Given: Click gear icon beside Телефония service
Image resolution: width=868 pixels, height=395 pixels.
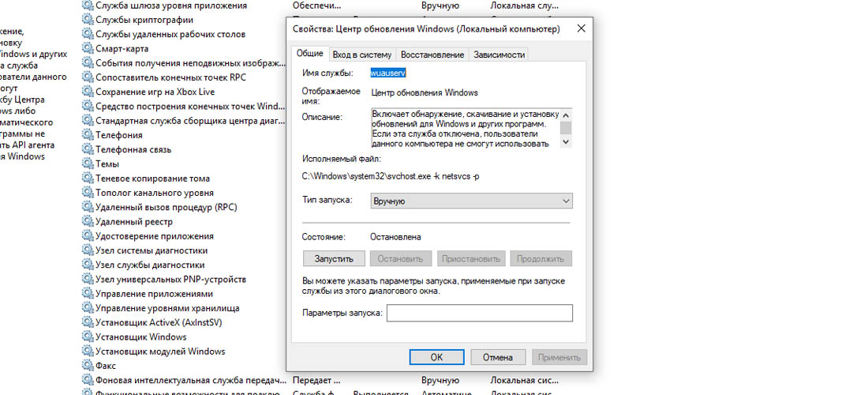Looking at the screenshot, I should point(88,135).
